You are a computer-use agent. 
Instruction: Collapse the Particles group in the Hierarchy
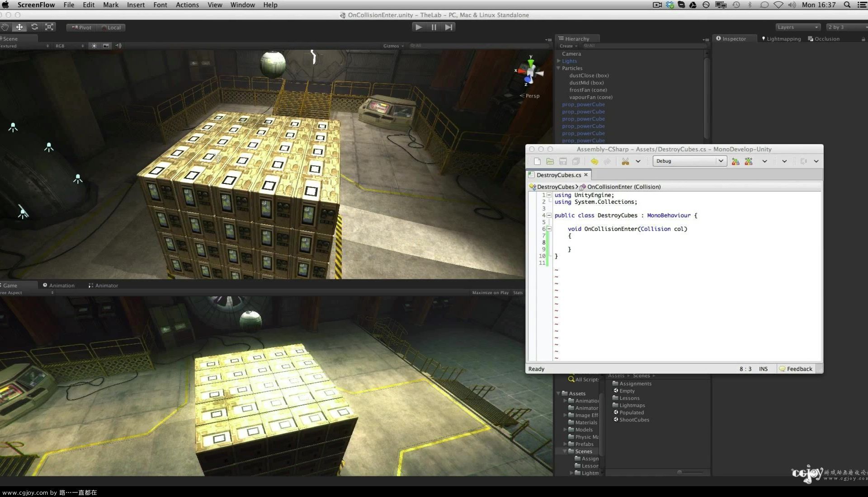559,68
